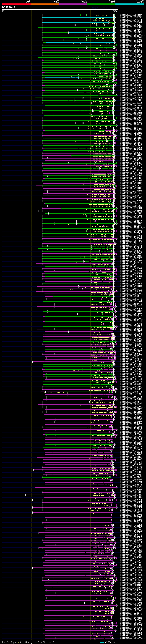Select the UniRef100_Q9XIL9 label
Screen dimensions: 146x644
131,326
